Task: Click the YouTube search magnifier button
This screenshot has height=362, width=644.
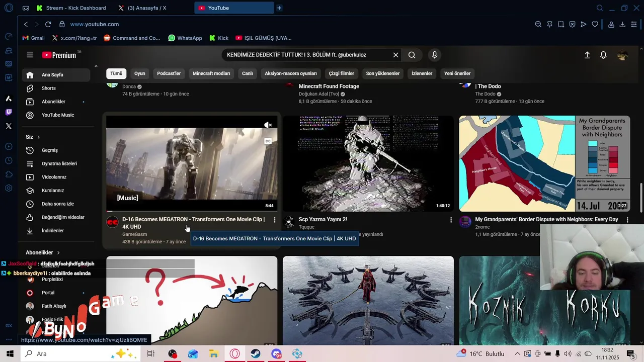Action: point(412,55)
